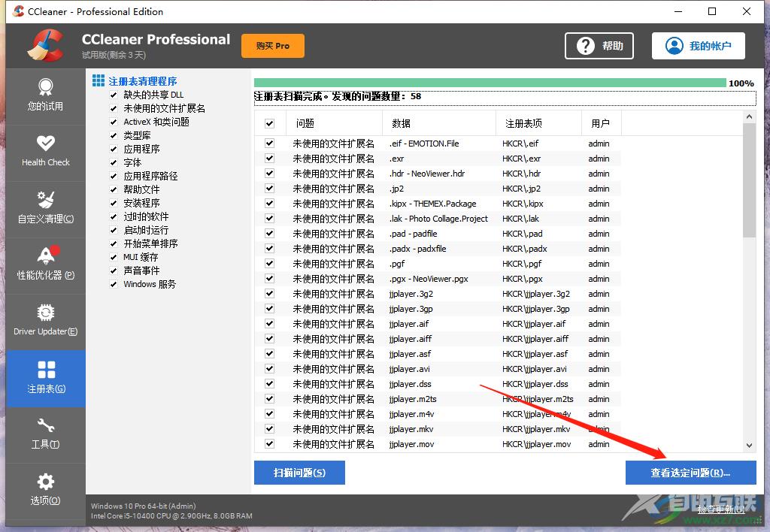Select the .lak - Photo Collage.Project row
Screen dimensions: 770x532
point(437,219)
